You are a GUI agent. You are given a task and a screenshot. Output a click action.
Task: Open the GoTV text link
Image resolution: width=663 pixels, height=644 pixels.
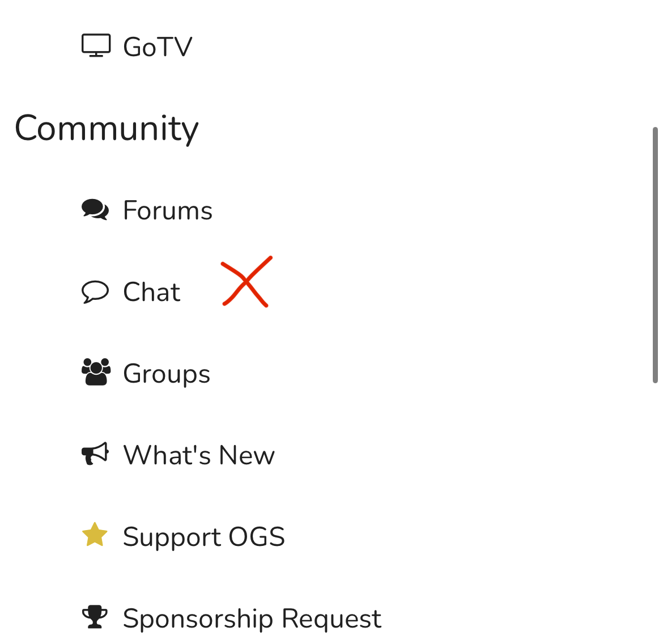[x=158, y=47]
